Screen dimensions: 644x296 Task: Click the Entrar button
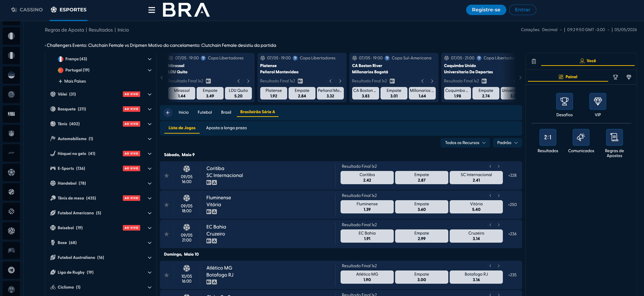[522, 10]
